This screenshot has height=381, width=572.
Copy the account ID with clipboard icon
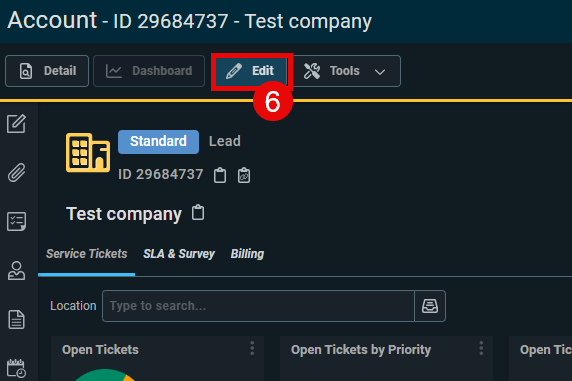tap(220, 175)
